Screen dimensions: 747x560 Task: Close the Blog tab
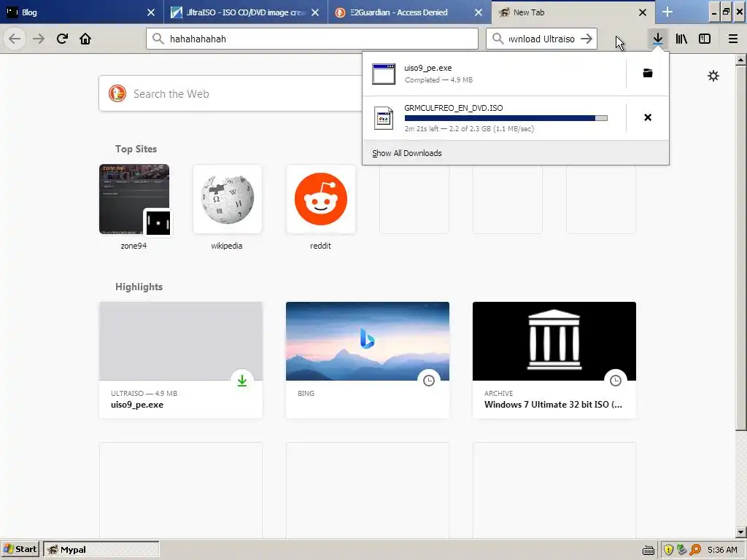click(x=151, y=12)
